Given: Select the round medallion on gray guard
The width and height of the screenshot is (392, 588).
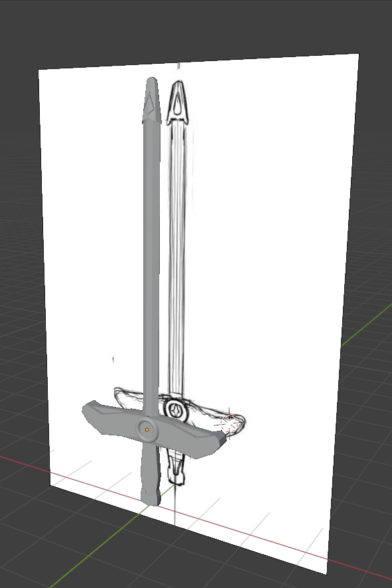Looking at the screenshot, I should point(147,430).
